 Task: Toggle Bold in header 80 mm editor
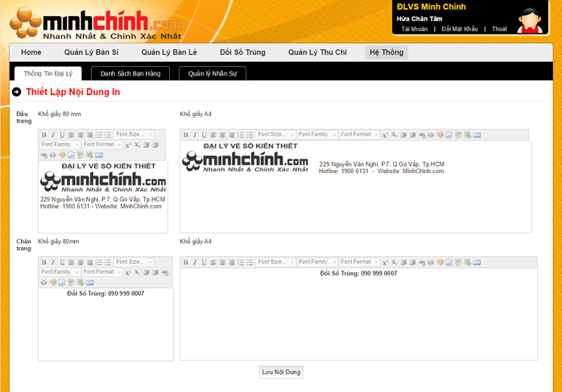(43, 134)
